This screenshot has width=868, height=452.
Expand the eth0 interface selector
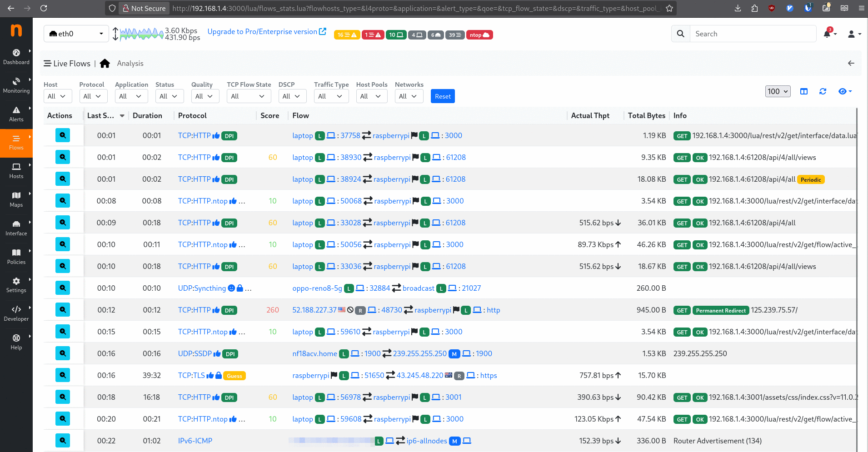tap(76, 34)
